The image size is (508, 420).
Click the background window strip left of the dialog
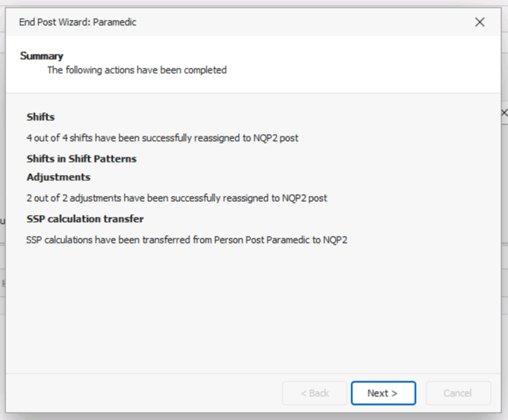point(2,227)
